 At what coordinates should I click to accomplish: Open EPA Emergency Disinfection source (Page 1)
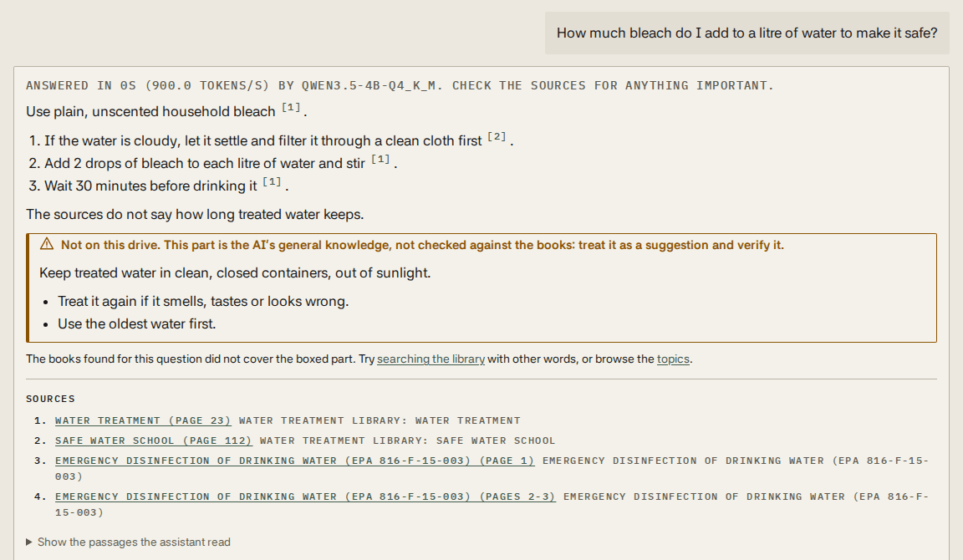click(295, 461)
